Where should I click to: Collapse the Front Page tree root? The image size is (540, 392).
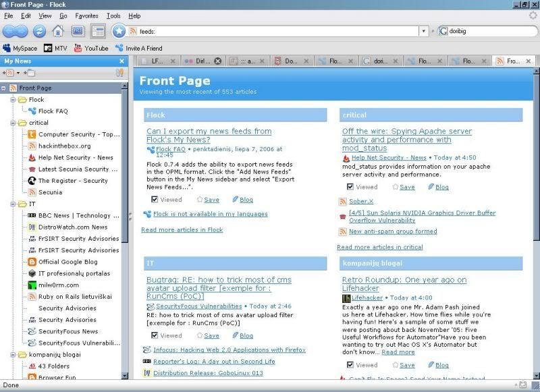click(3, 88)
